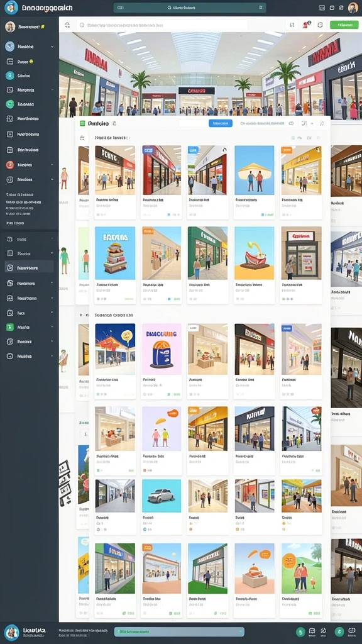Expand the chevron beside the green square sidebar item

[x=52, y=327]
